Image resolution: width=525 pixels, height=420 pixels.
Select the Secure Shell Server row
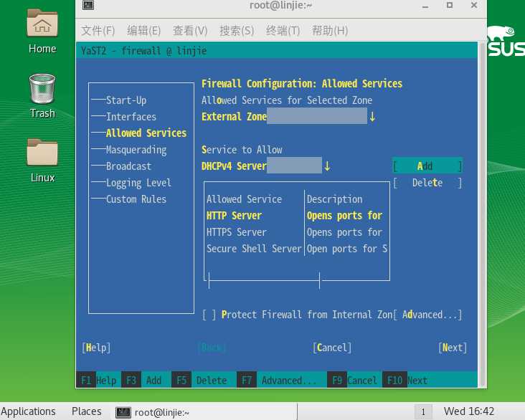(x=296, y=249)
